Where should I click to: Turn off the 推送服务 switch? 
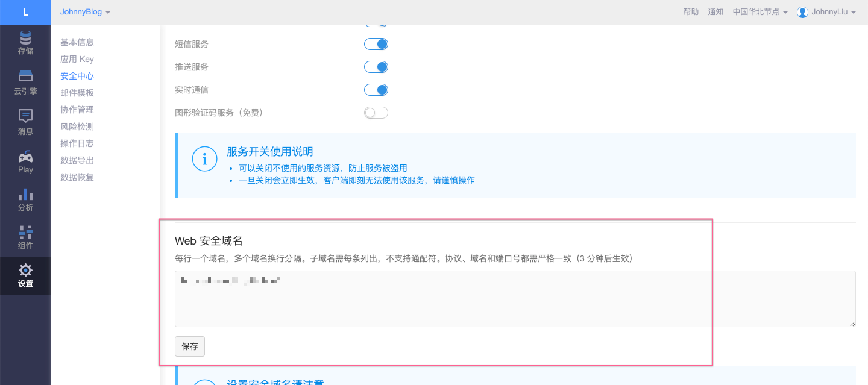(376, 67)
